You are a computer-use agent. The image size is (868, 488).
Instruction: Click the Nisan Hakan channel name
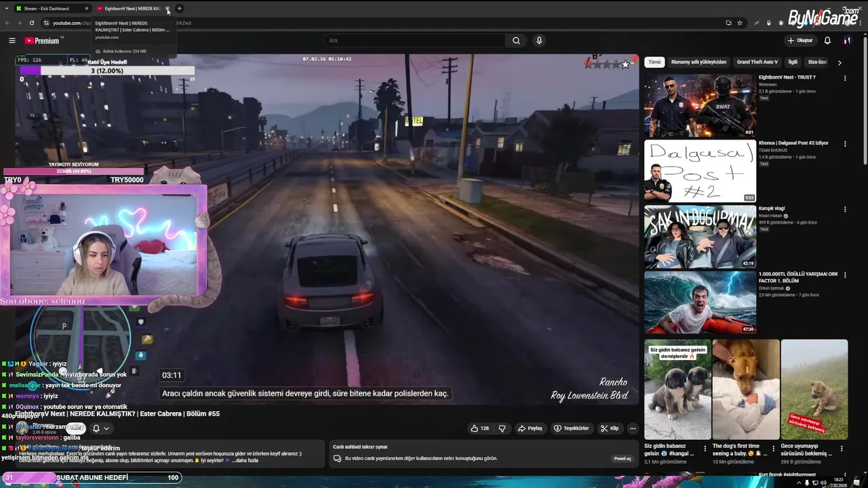point(772,216)
